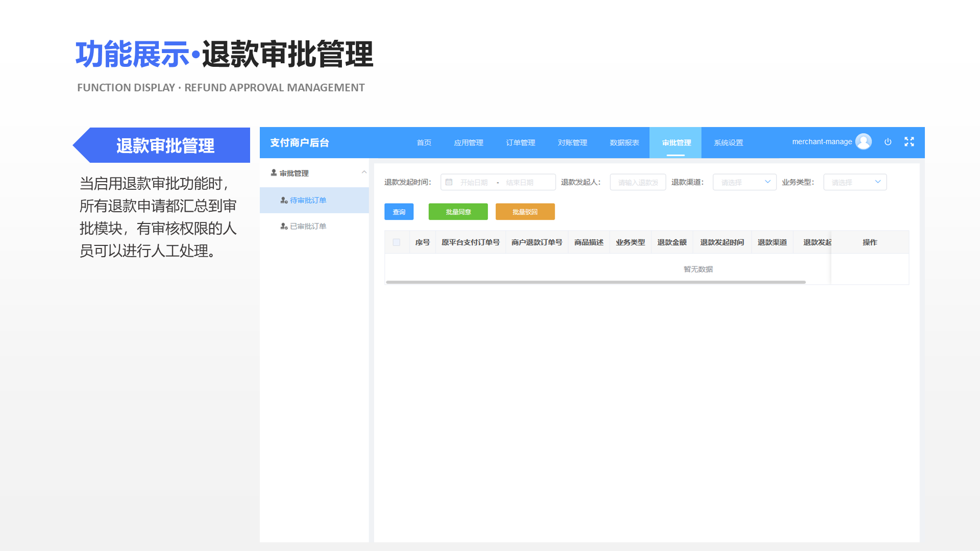Open the 订单管理 menu item
Viewport: 980px width, 551px height.
[520, 142]
